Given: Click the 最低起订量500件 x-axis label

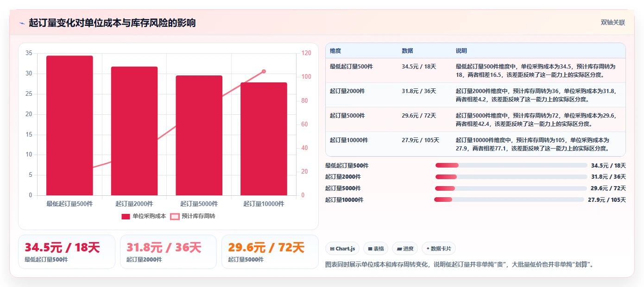Looking at the screenshot, I should 69,204.
